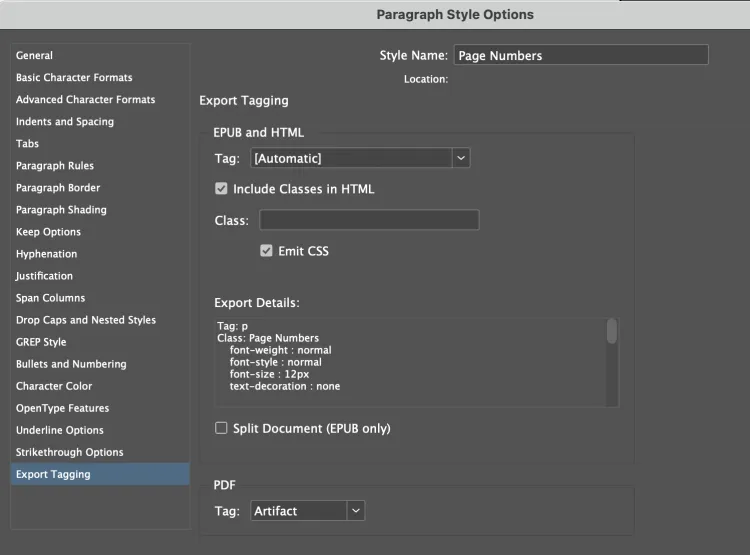The image size is (750, 555).
Task: Open the PDF Tag Artifact dropdown
Action: [307, 511]
